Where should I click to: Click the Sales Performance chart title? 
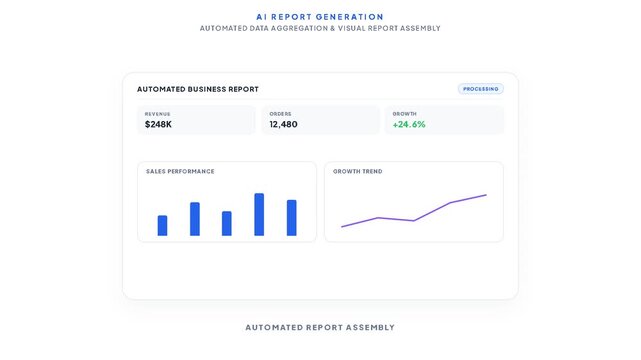click(180, 171)
